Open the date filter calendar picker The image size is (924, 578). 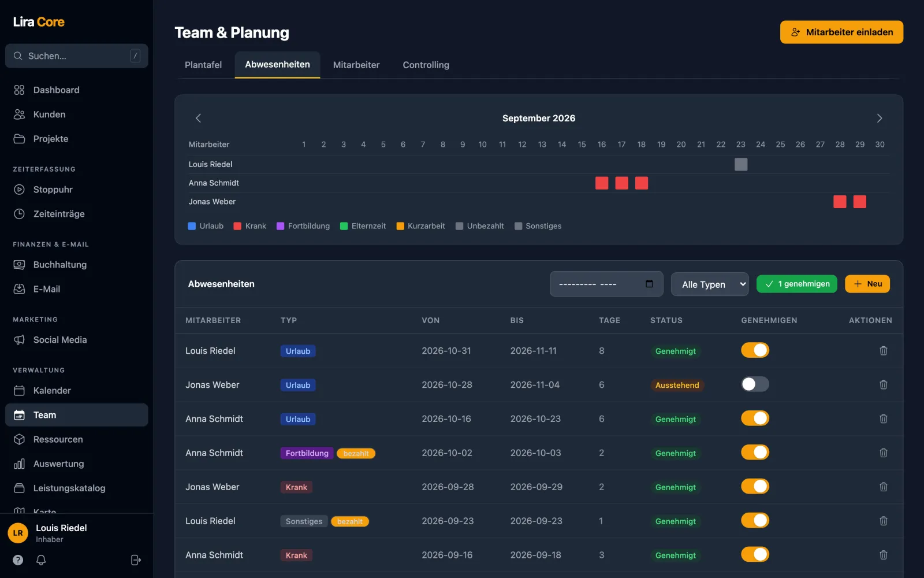coord(649,284)
